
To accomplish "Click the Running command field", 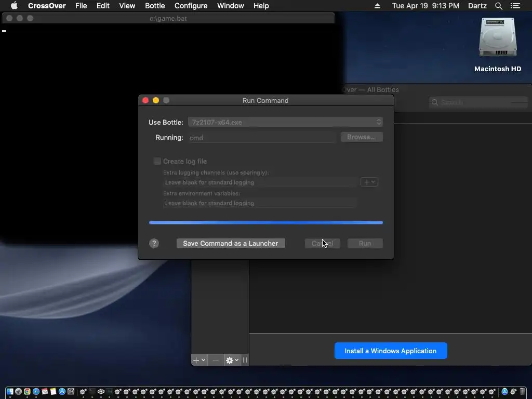I will click(262, 138).
